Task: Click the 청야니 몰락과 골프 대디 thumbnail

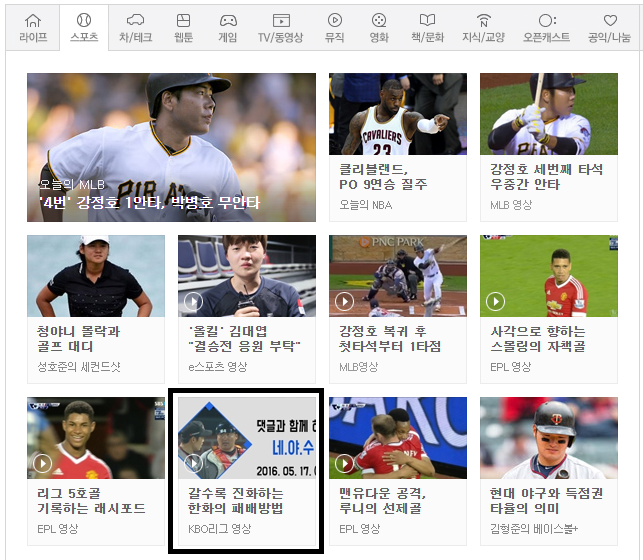Action: tap(96, 276)
